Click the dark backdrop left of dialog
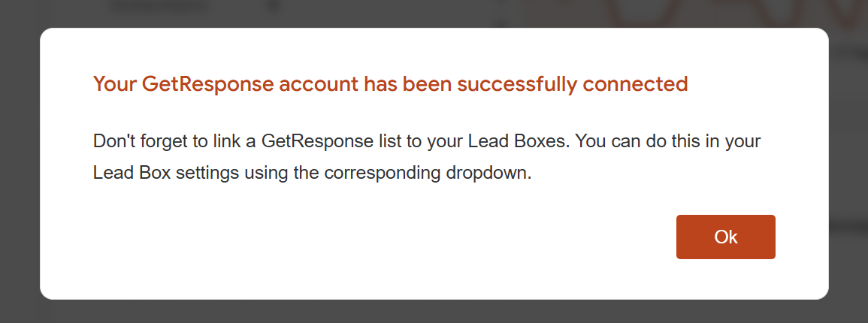This screenshot has width=868, height=323. coord(20,165)
